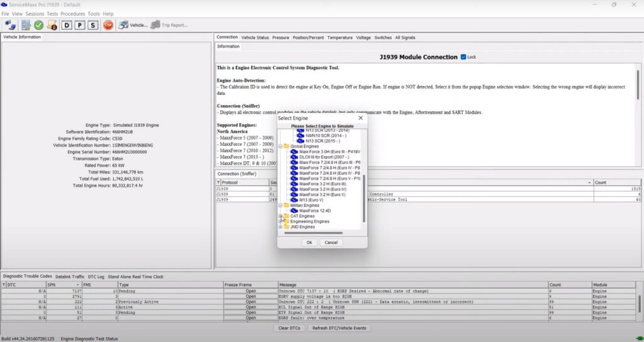644x342 pixels.
Task: Collapse the Global Engines folder
Action: point(280,146)
